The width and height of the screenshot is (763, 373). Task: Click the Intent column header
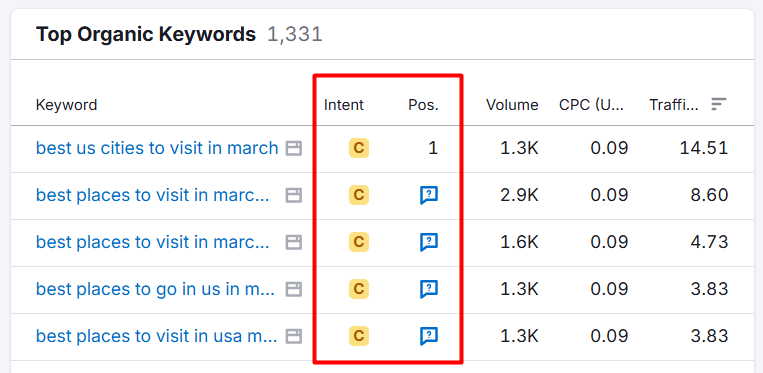click(x=344, y=105)
